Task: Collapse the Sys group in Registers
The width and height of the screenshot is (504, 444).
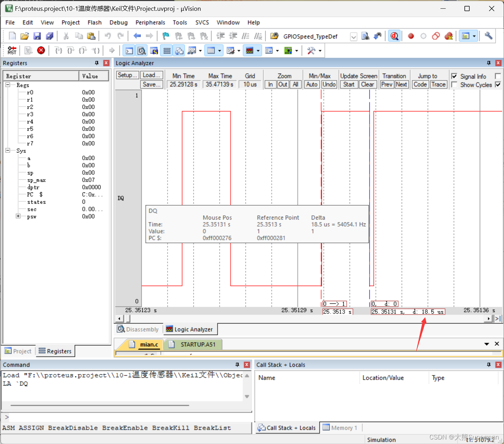Action: pos(8,150)
